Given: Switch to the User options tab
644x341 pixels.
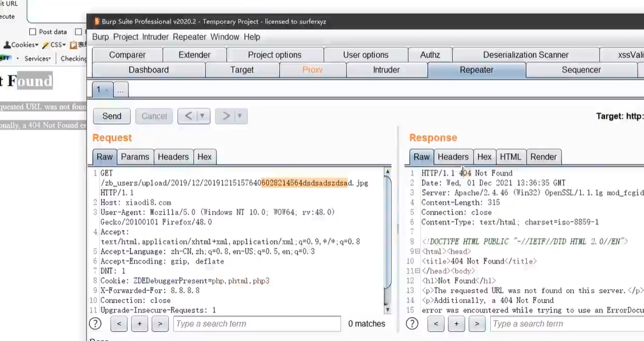Looking at the screenshot, I should (366, 55).
